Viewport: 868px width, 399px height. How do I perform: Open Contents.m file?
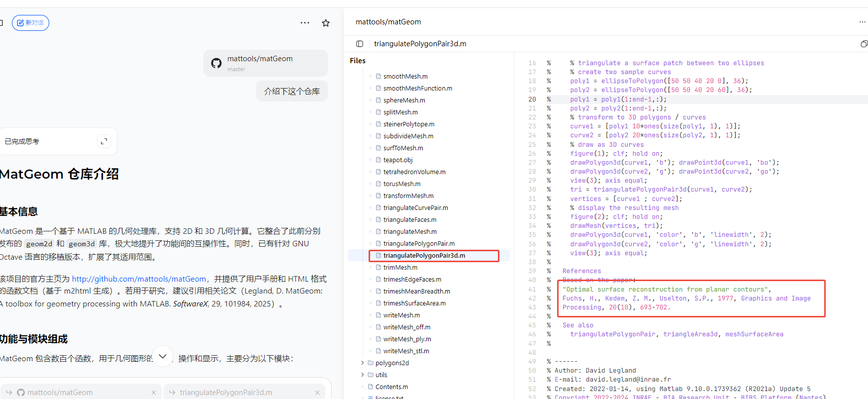pyautogui.click(x=391, y=387)
